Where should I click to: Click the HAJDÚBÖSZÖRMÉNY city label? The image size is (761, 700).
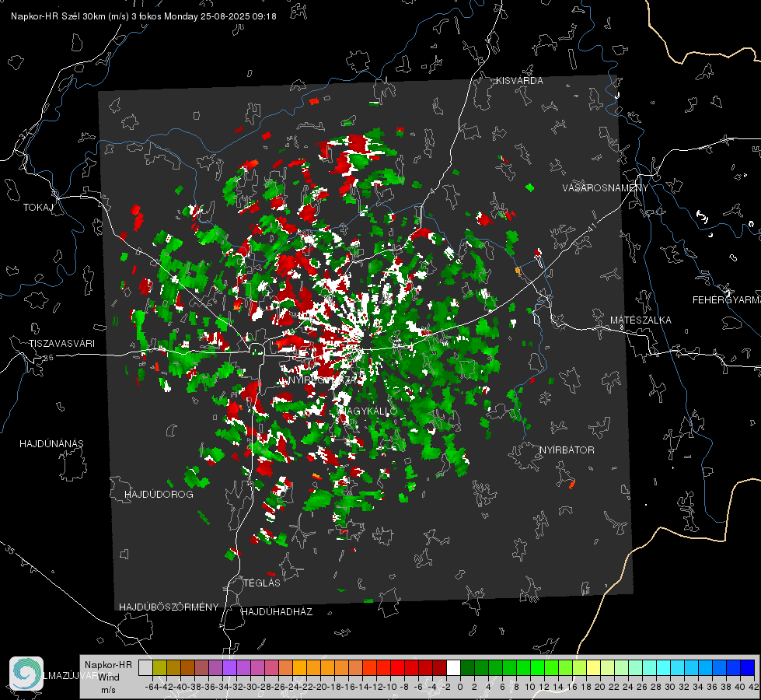tap(169, 607)
